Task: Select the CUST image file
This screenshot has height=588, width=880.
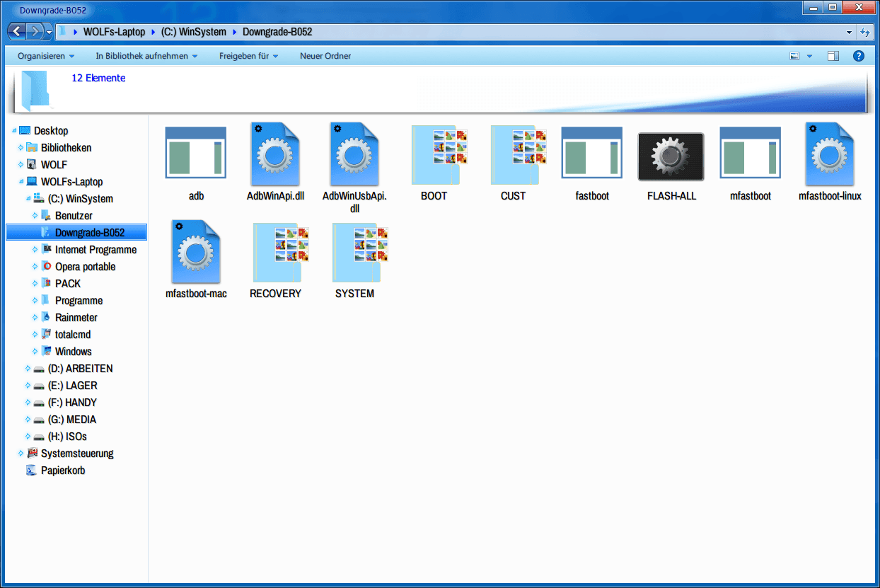Action: point(513,163)
